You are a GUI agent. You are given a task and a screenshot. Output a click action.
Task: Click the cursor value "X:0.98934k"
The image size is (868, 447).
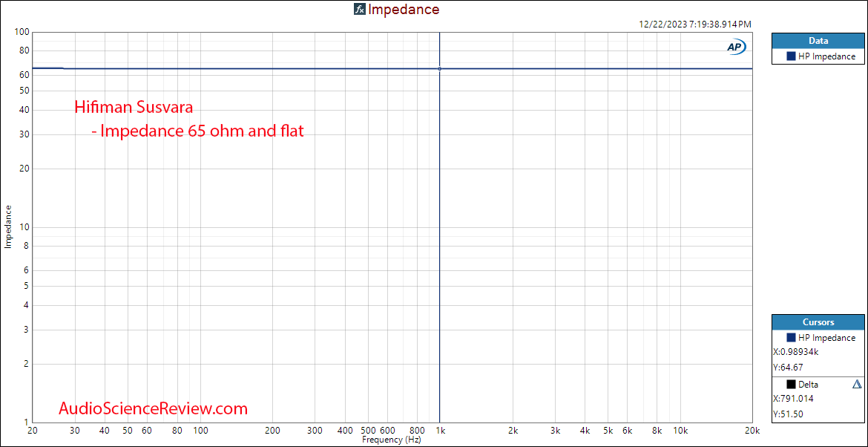[x=795, y=352]
